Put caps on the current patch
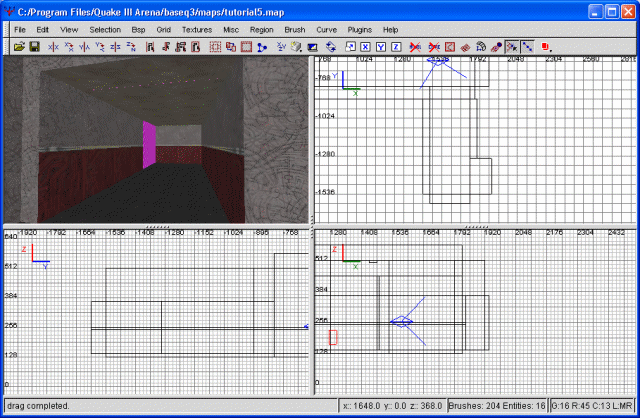640x418 pixels. 496,47
